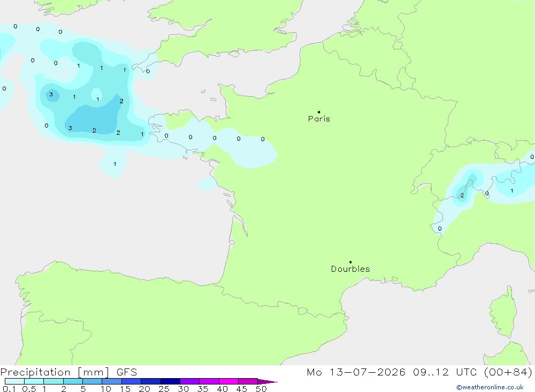Click the 'Precipitation [mm]' title text
535x392 pixels.
pyautogui.click(x=55, y=372)
